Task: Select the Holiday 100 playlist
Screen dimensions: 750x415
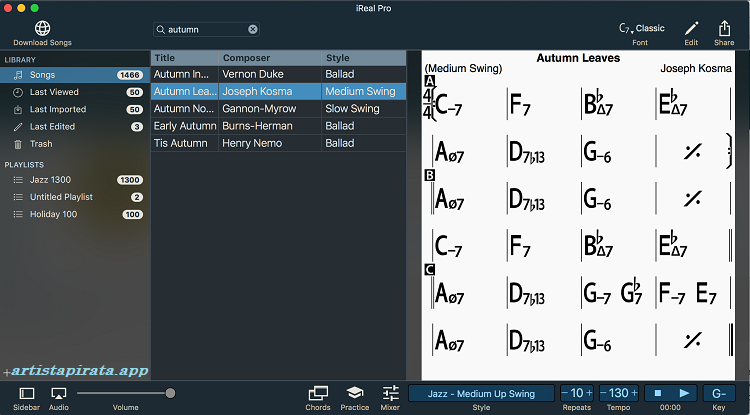Action: pos(75,214)
